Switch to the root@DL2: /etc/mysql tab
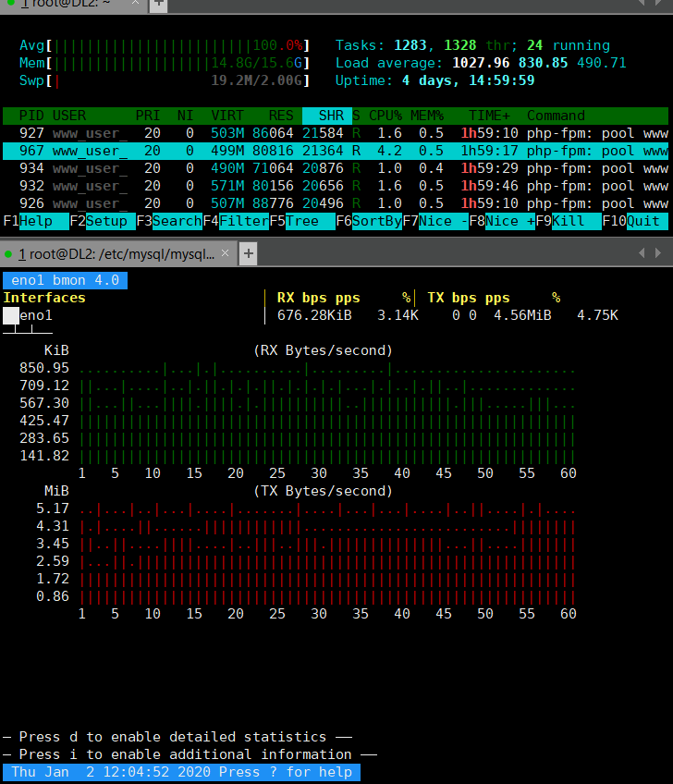 tap(120, 253)
